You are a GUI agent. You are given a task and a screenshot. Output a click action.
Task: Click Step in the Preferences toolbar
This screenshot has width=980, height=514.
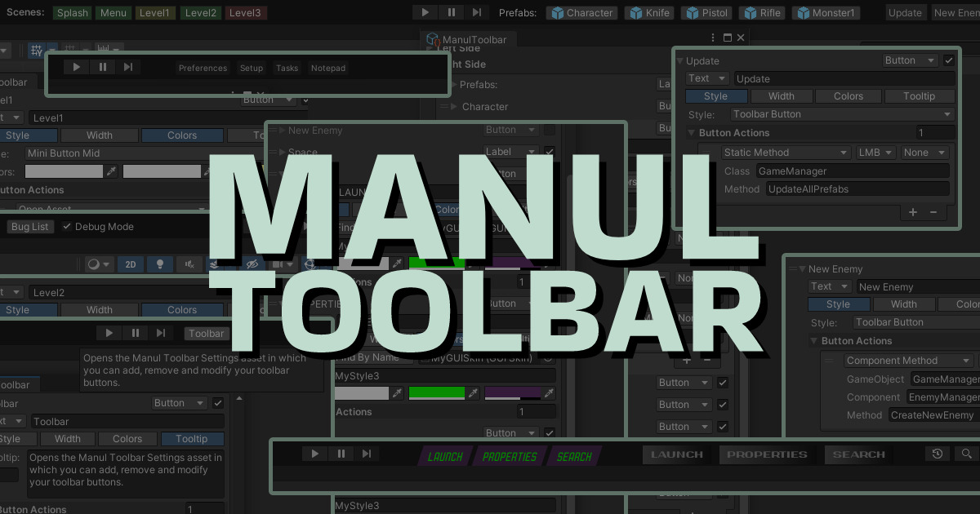[128, 68]
